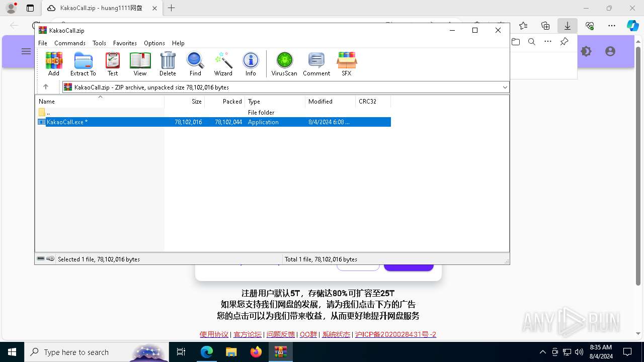Expand the archive path dropdown
Screen dimensions: 644x362
[505, 87]
